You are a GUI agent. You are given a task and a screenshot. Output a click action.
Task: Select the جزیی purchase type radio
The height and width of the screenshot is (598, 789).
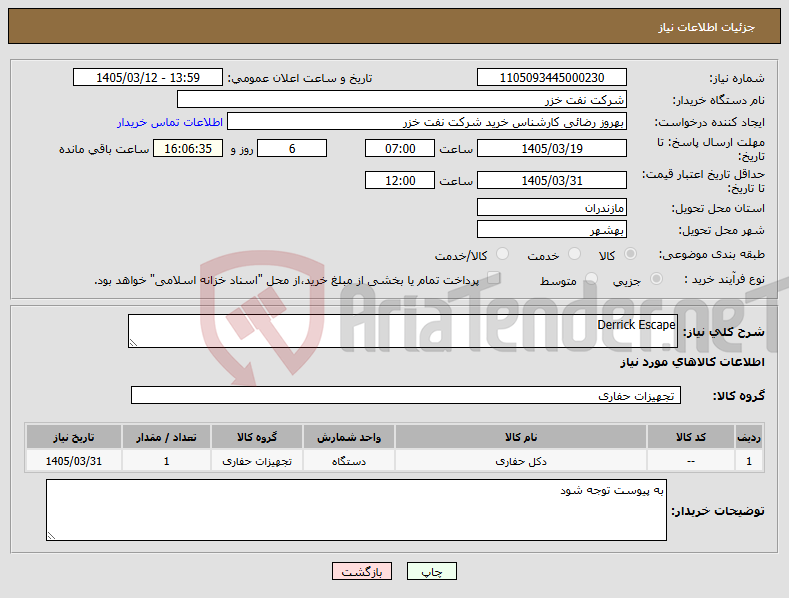(656, 279)
